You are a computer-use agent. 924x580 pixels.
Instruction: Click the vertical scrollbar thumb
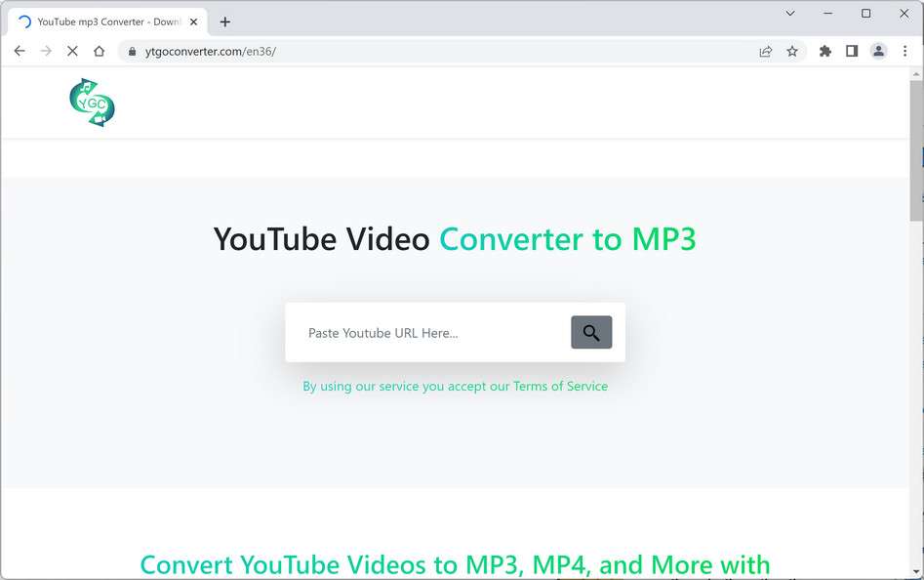coord(916,150)
